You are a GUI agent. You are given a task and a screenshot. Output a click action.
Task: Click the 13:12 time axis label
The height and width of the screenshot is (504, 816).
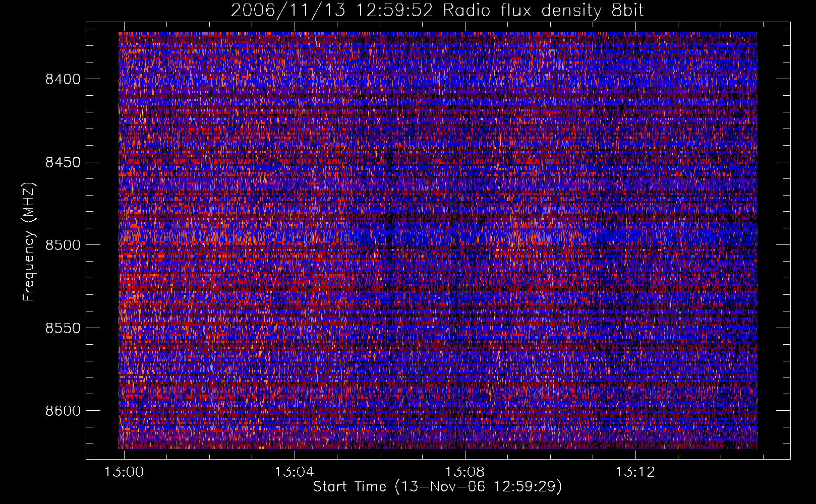tap(635, 472)
